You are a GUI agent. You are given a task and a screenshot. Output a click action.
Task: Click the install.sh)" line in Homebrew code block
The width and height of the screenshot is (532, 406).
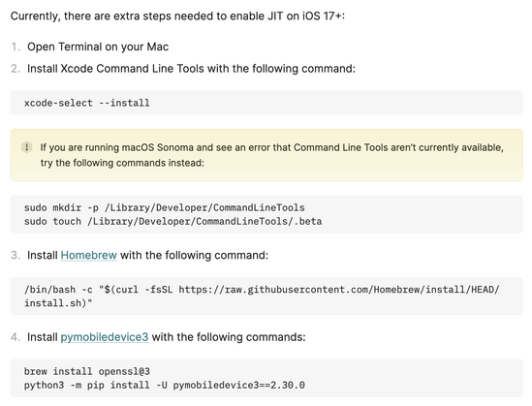[x=58, y=303]
